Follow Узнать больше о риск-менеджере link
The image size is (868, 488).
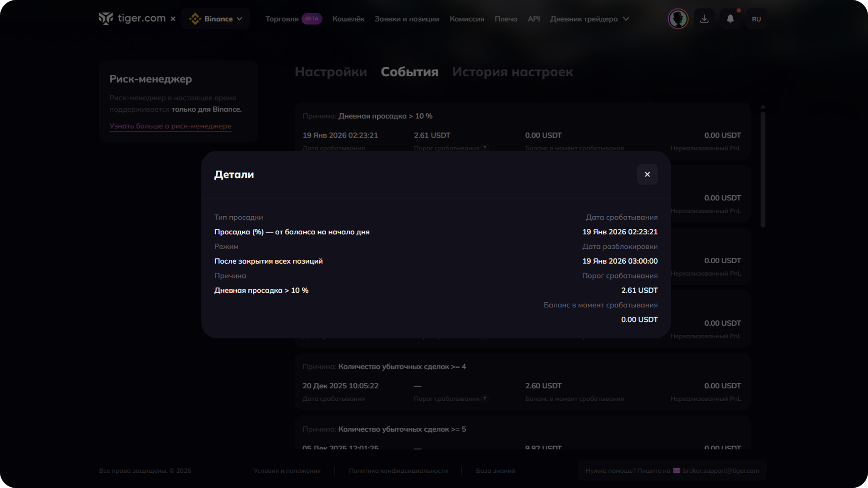coord(170,126)
